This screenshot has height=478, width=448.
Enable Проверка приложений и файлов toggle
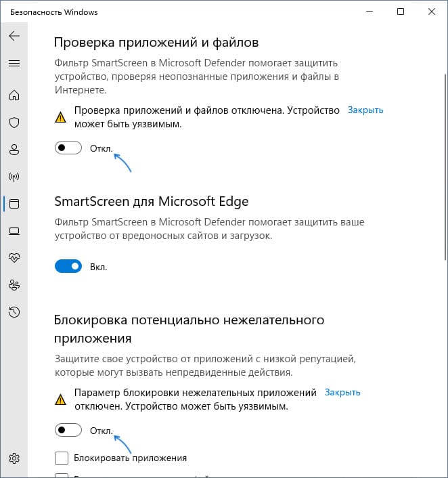pos(68,148)
